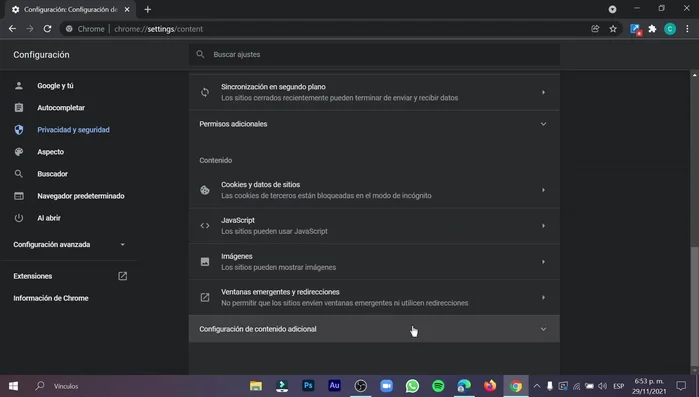Open Navegador predeterminado section
The image size is (699, 397).
pyautogui.click(x=81, y=196)
